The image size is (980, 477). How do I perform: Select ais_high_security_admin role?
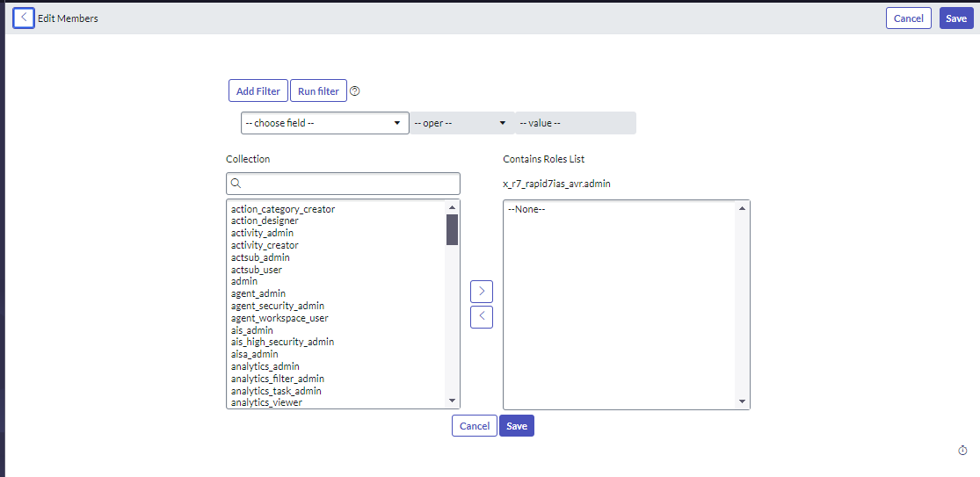(x=282, y=342)
